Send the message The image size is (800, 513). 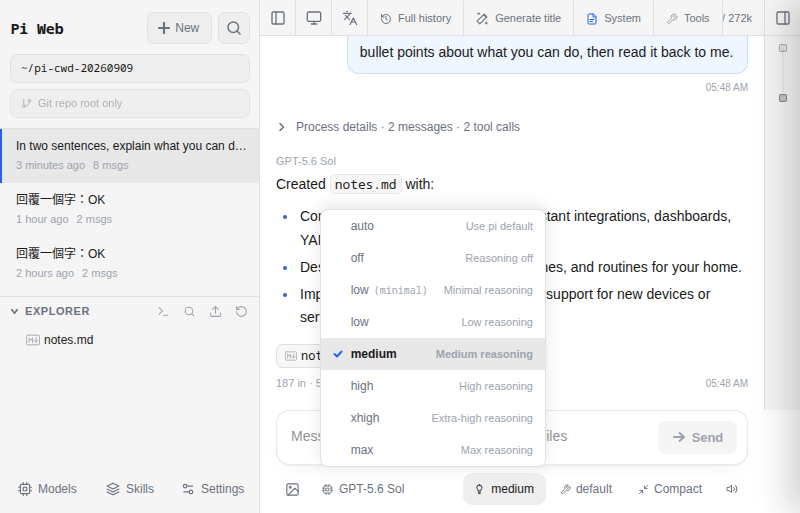point(697,437)
